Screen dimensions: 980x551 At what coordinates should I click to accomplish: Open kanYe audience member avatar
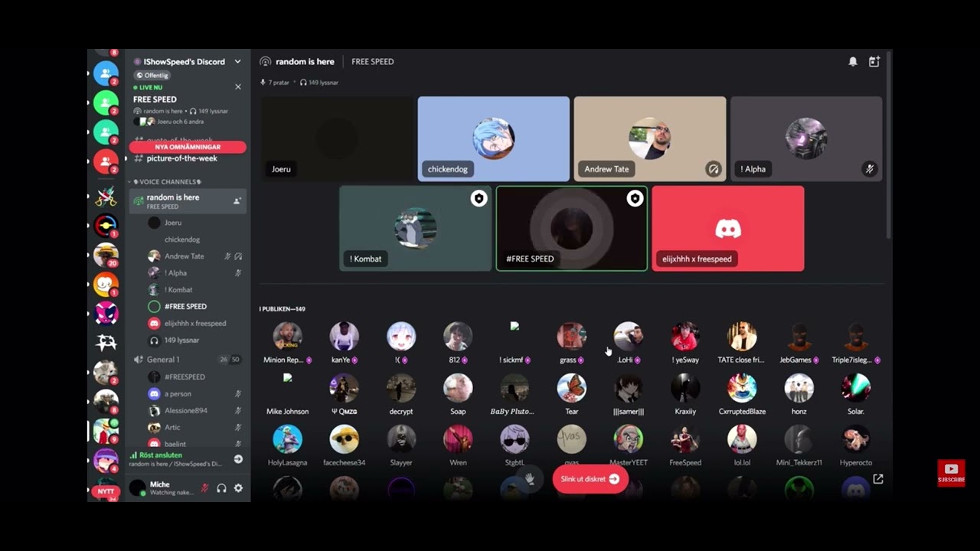(x=344, y=336)
